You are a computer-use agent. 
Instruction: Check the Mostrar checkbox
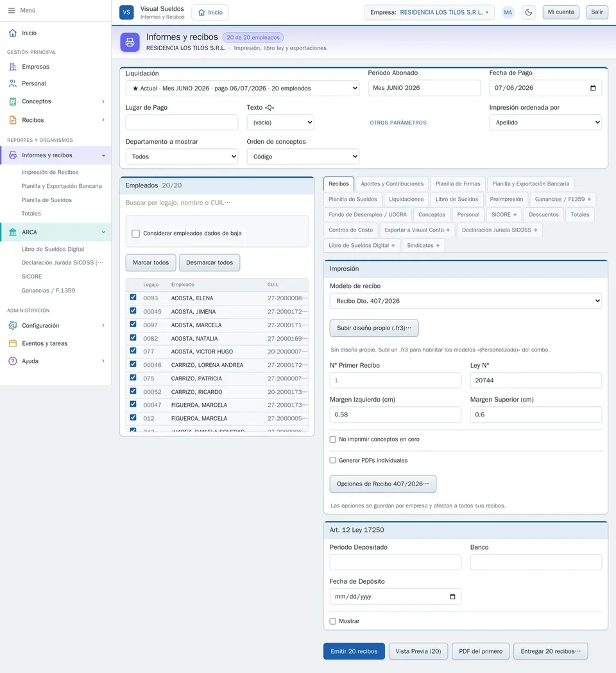click(x=332, y=621)
